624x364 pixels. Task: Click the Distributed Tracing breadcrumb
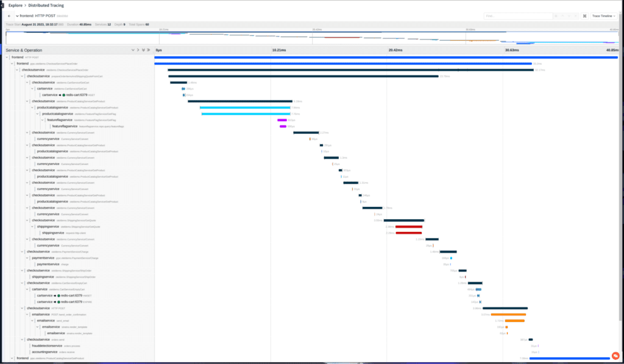45,5
